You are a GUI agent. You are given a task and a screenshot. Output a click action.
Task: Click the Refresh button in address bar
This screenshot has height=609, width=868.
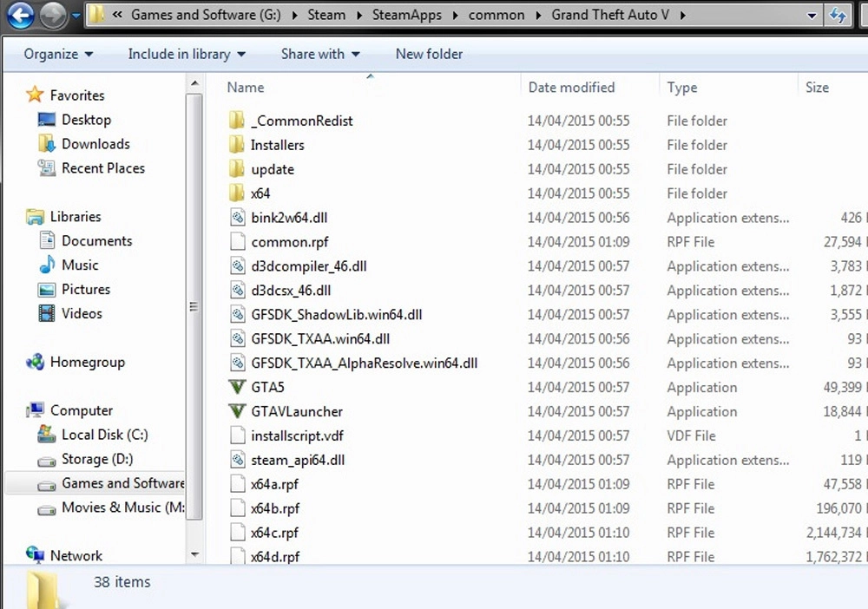[x=837, y=16]
